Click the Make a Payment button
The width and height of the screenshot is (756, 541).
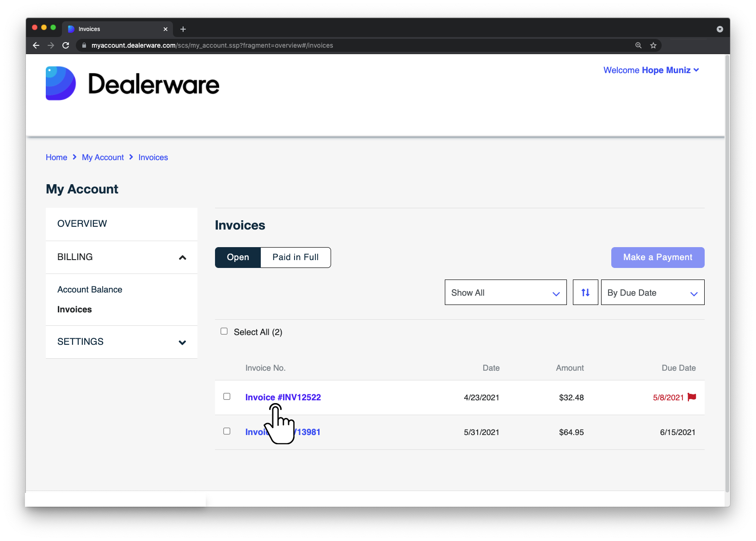tap(658, 257)
